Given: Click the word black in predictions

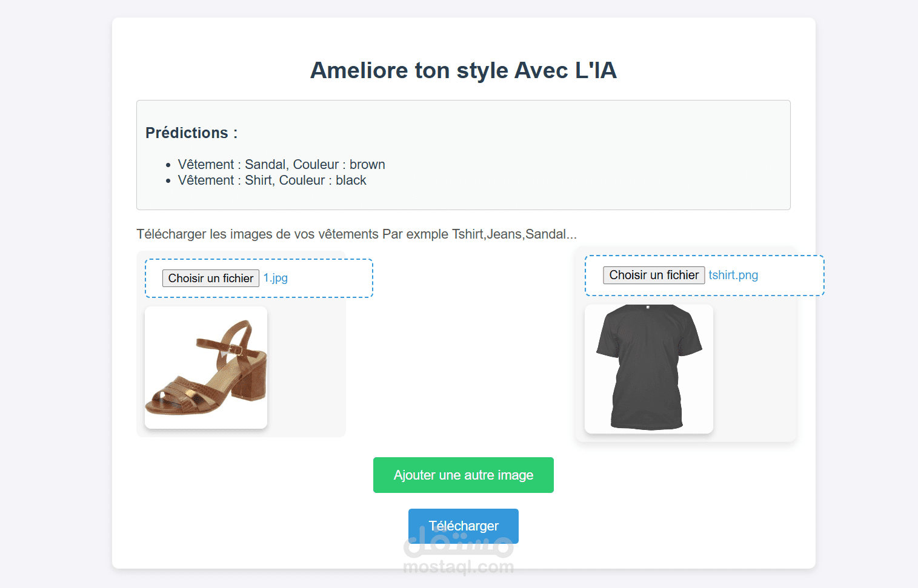Looking at the screenshot, I should [351, 180].
